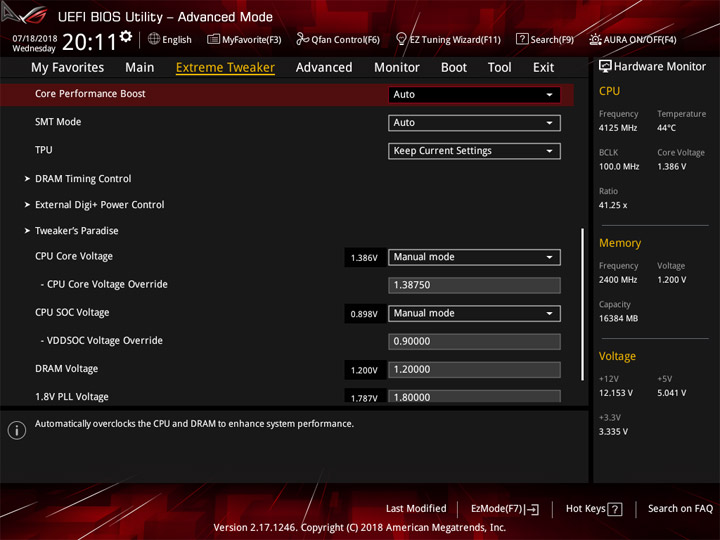
Task: Click the settings gear icon beside the clock
Action: tap(126, 36)
